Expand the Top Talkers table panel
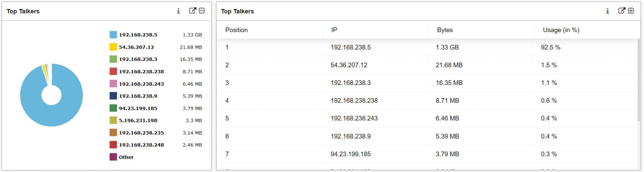 coord(631,11)
